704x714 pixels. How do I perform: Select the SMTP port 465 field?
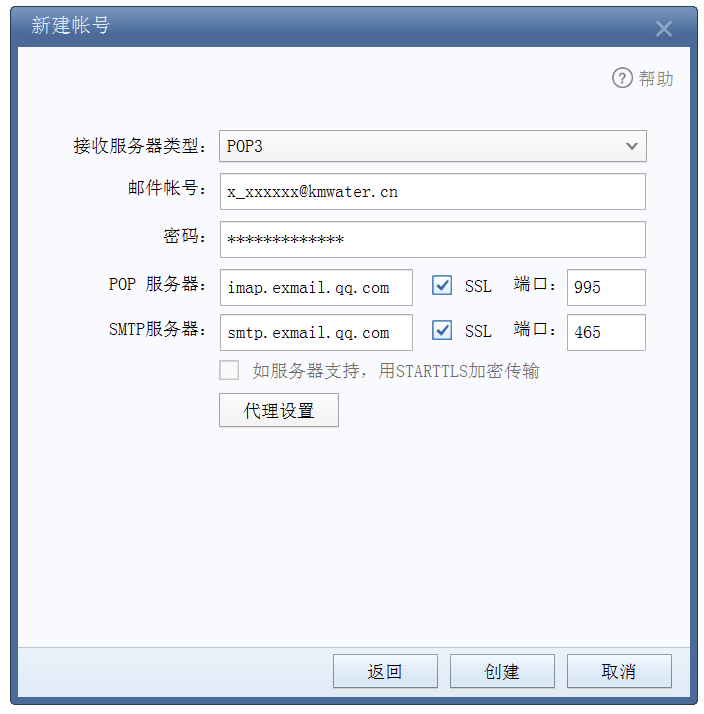click(x=606, y=332)
